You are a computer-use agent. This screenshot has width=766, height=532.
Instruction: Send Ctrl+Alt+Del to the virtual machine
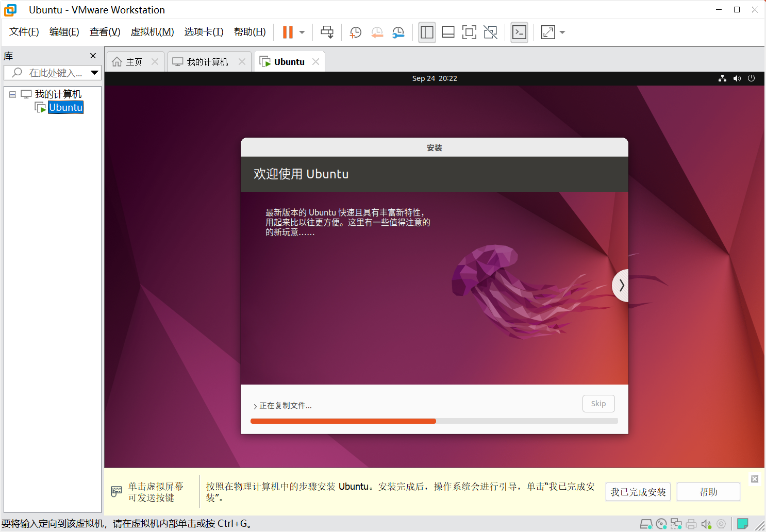(327, 32)
